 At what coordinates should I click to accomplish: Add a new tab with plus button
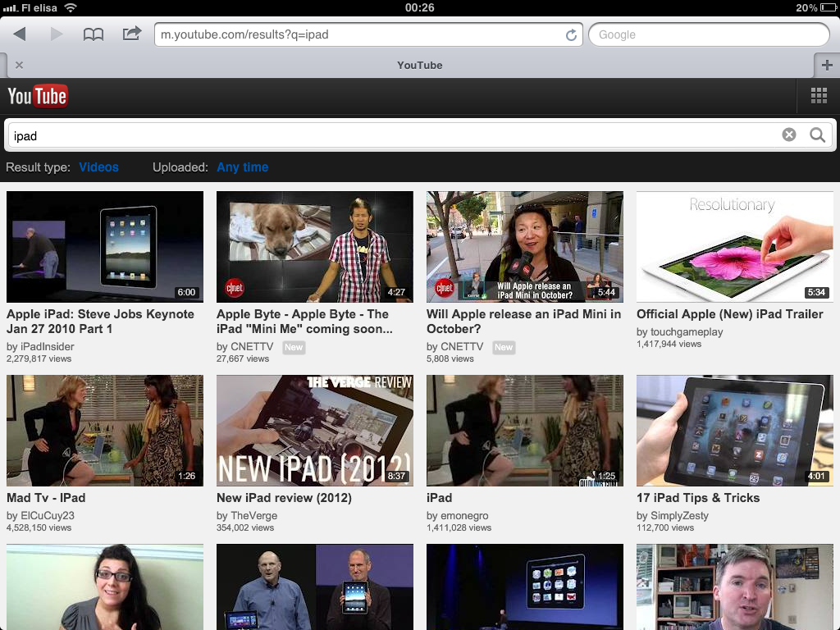coord(827,66)
